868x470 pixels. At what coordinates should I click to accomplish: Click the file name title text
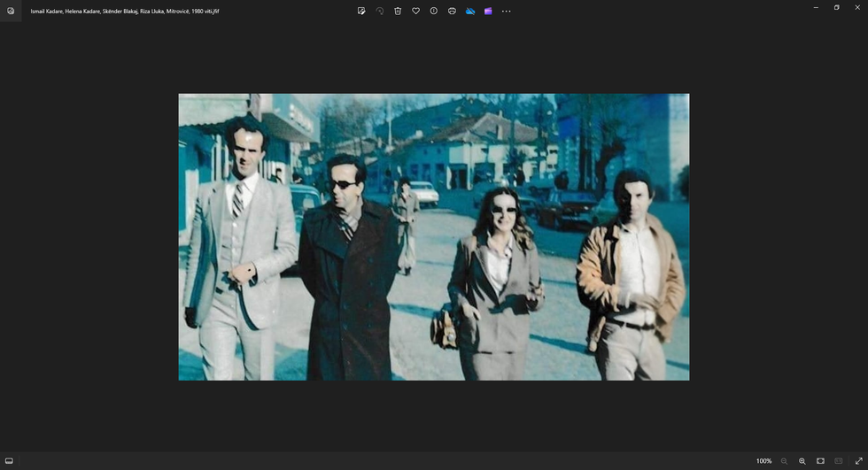pos(125,12)
